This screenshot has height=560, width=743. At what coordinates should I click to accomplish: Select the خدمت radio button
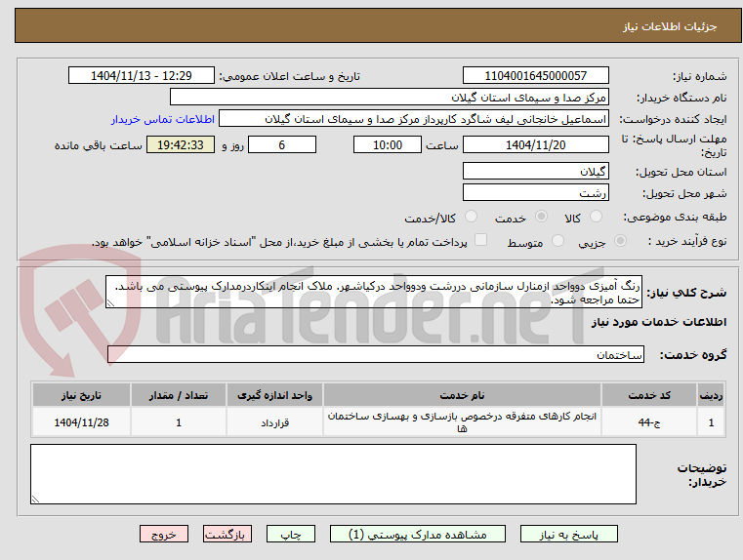point(541,217)
